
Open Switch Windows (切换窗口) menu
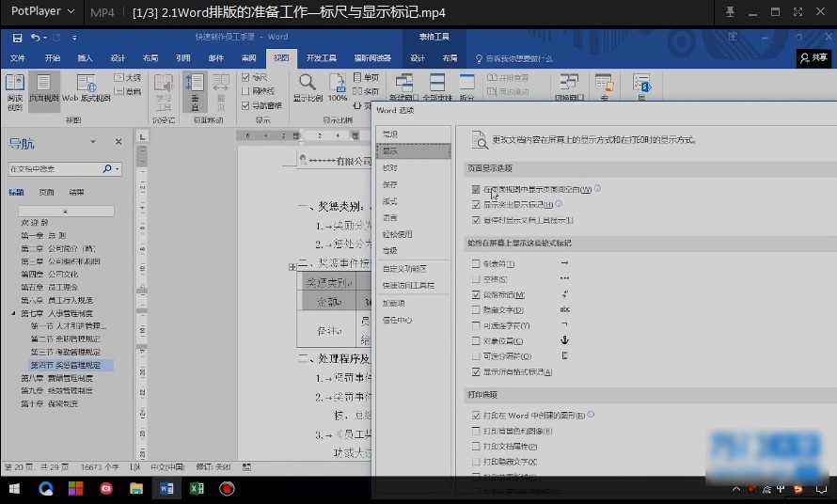(x=569, y=87)
